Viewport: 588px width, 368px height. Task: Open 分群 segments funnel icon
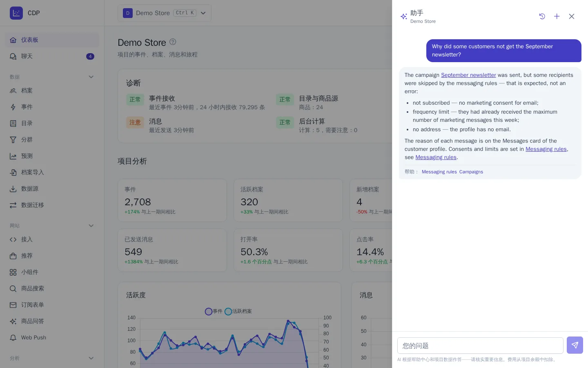[x=13, y=140]
